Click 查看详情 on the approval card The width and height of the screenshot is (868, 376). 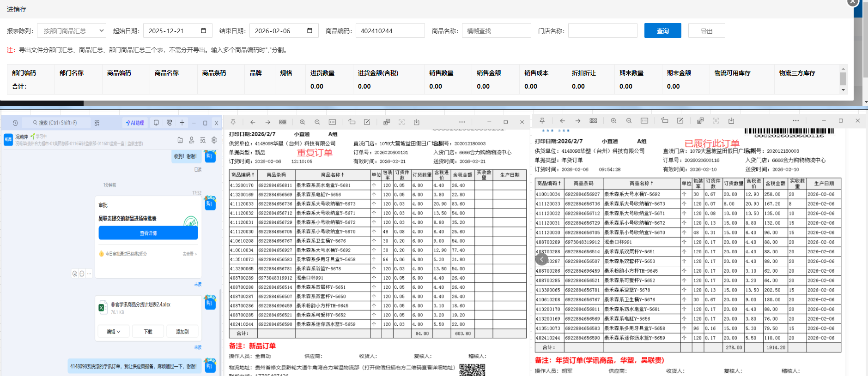(148, 233)
